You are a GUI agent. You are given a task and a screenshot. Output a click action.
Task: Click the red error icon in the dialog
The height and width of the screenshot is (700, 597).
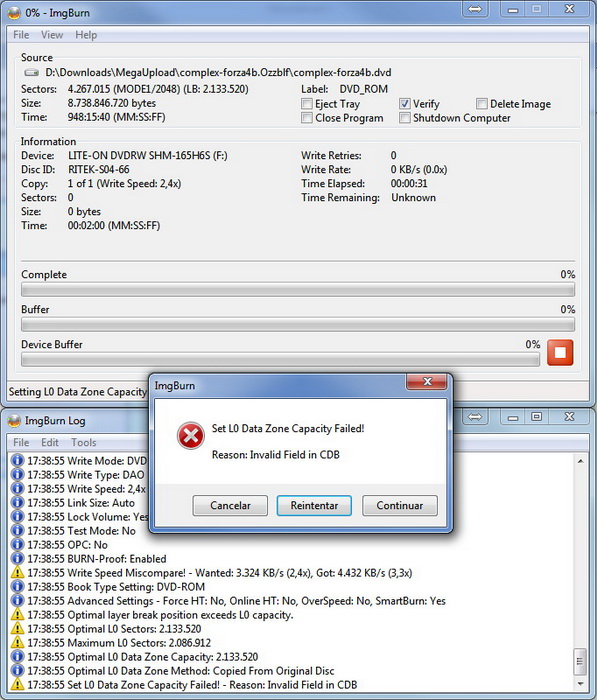191,435
